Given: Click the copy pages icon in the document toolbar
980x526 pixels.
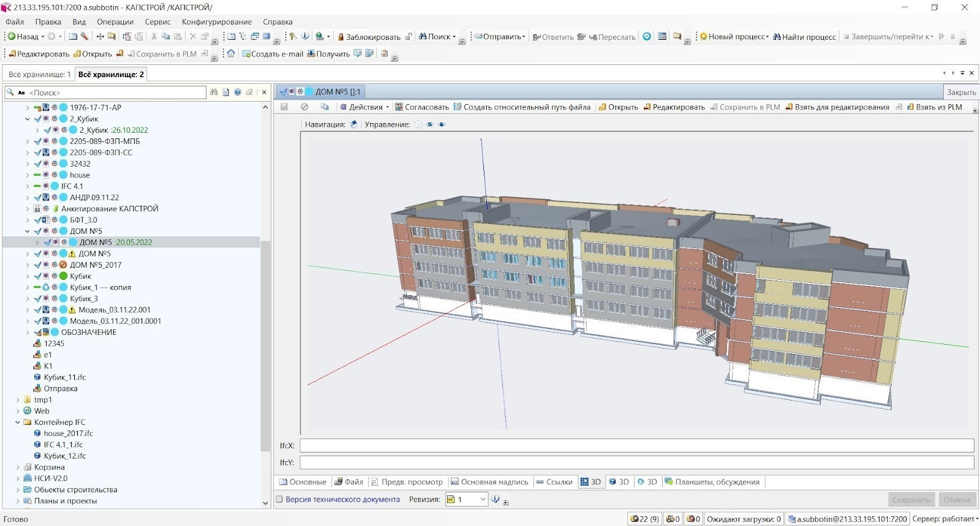Looking at the screenshot, I should (x=325, y=107).
